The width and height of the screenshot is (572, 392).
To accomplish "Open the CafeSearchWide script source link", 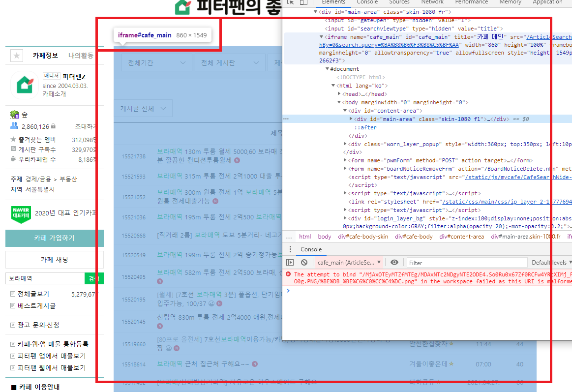I will tap(518, 177).
